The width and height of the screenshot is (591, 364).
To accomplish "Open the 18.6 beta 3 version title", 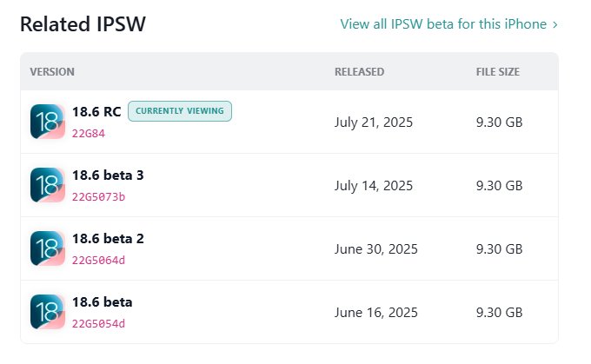I will 107,175.
